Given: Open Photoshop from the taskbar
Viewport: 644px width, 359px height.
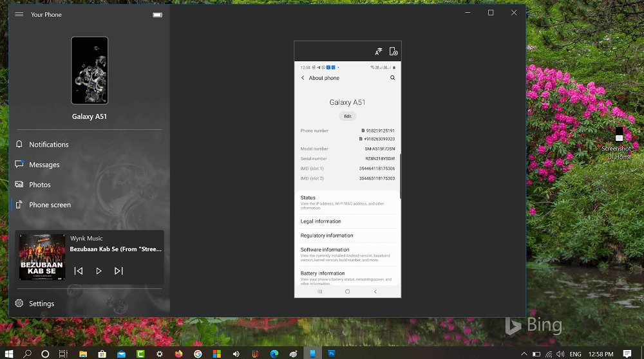Looking at the screenshot, I should [332, 354].
